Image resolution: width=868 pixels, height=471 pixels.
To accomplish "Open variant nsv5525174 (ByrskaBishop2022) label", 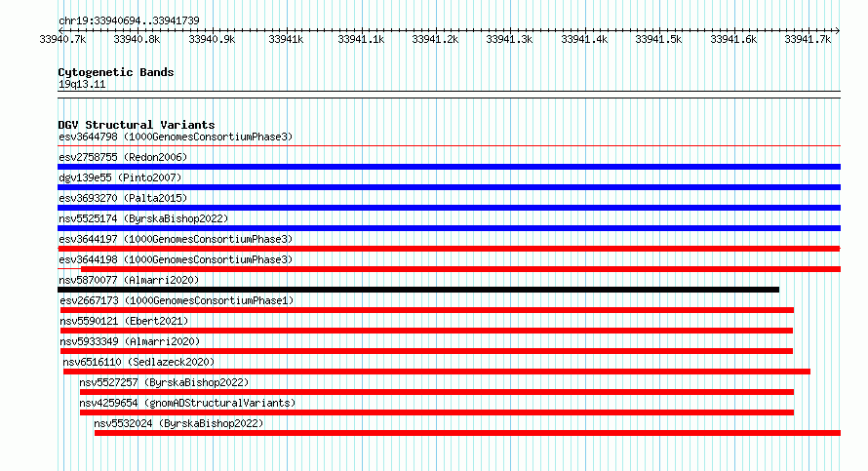I will 143,218.
